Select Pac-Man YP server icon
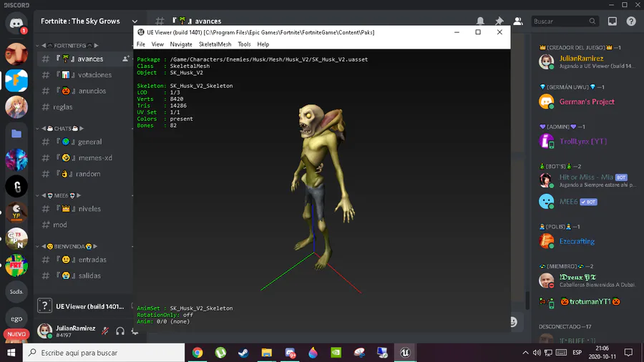 point(16,212)
